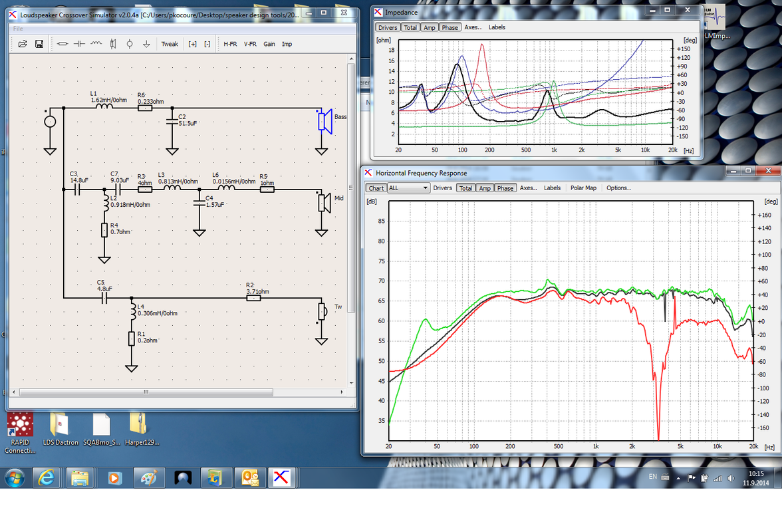
Task: Open Options.. in Horizontal Frequency Response window
Action: coord(618,188)
